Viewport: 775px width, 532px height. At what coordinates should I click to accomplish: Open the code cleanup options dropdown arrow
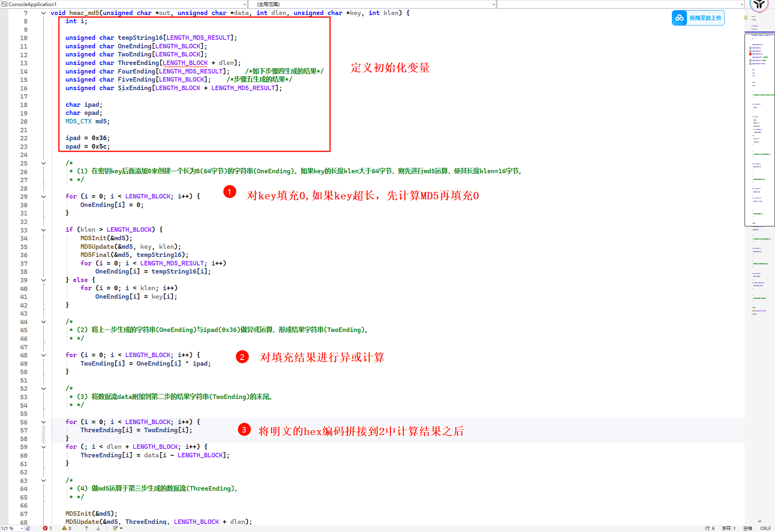(121, 528)
